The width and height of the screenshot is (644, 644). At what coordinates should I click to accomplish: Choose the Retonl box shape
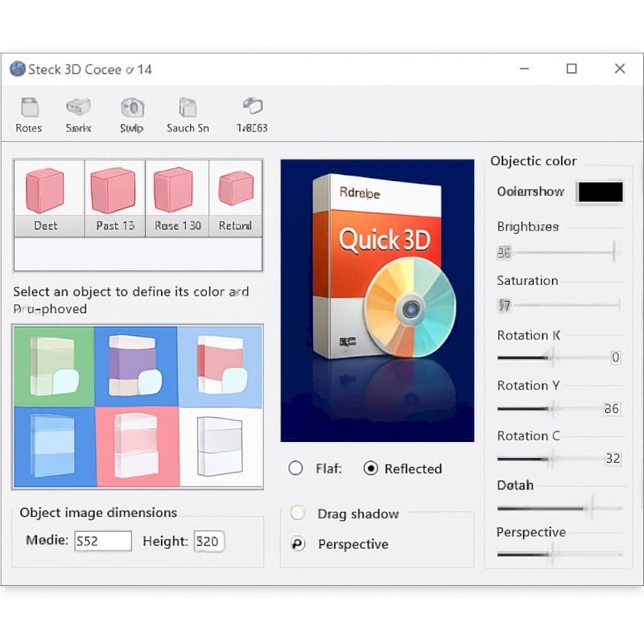[x=235, y=190]
